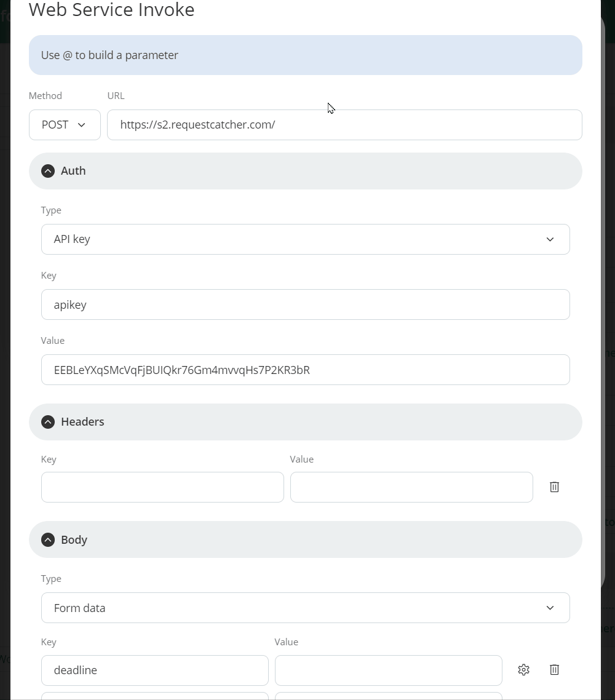615x700 pixels.
Task: Collapse the Body section chevron
Action: click(x=48, y=539)
